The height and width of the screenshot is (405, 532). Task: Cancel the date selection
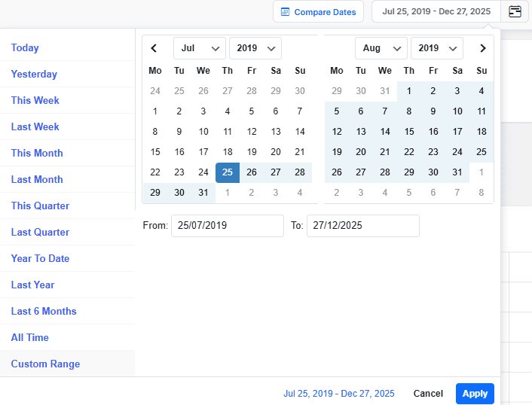428,394
